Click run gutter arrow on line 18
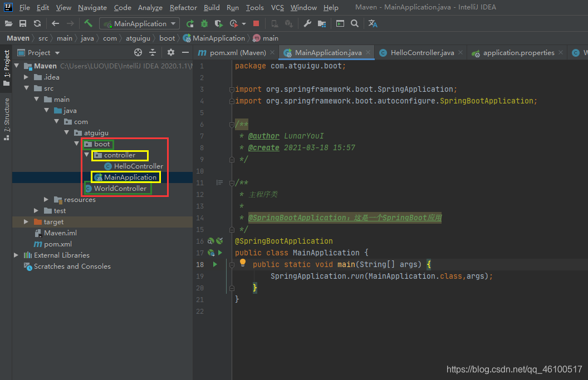This screenshot has width=588, height=380. 215,264
